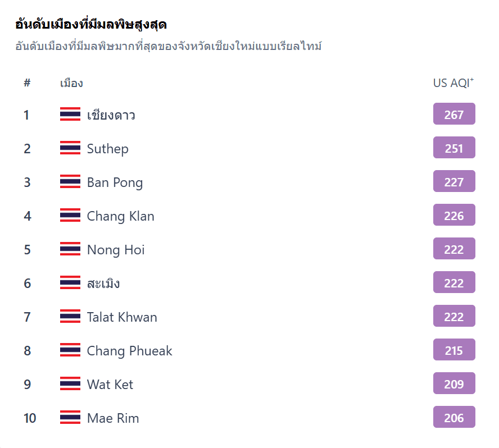Click the เมือง column header
499x448 pixels.
pyautogui.click(x=70, y=83)
